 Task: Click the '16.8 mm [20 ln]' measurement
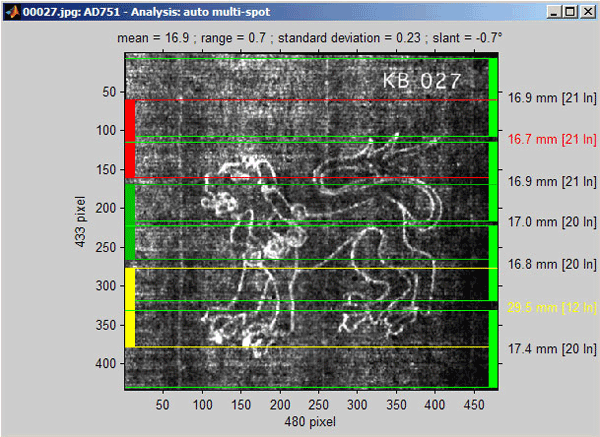click(552, 264)
